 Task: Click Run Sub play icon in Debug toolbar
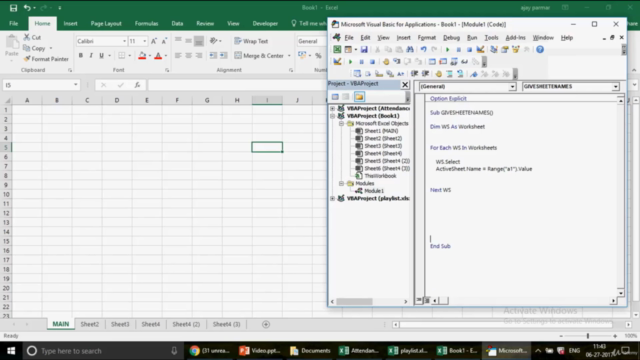(350, 62)
